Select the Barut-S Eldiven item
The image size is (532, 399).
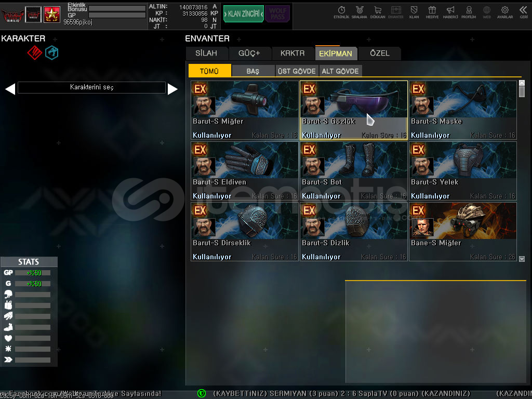click(245, 171)
